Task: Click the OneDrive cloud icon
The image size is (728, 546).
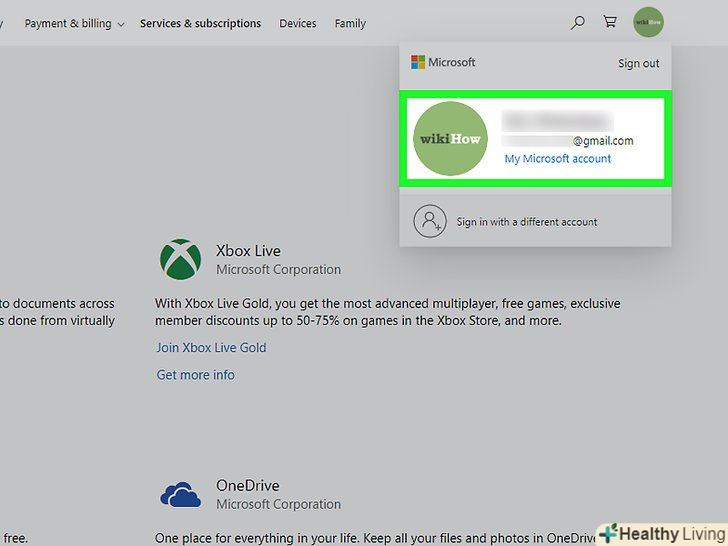Action: [180, 495]
